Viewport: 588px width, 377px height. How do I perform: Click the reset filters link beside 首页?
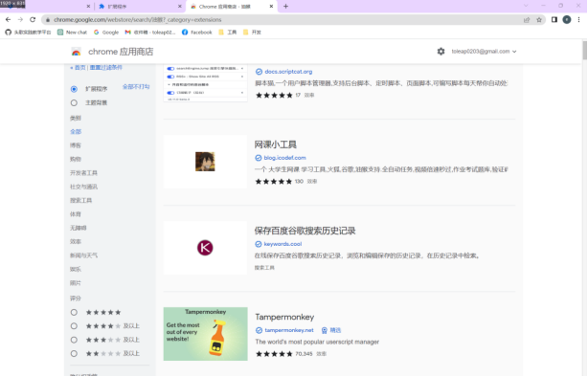coord(105,67)
